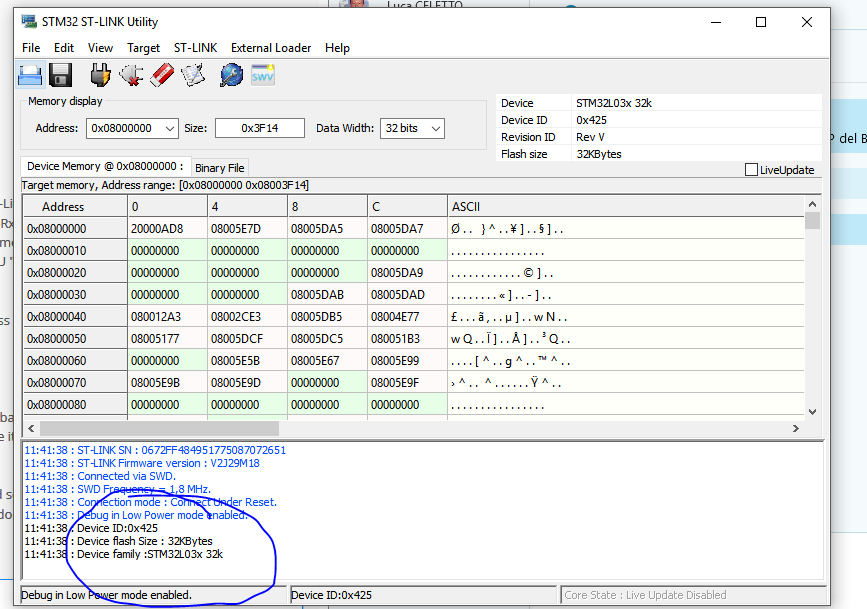Click status bar Core State Live Update Disabled
The height and width of the screenshot is (609, 867).
(x=693, y=595)
